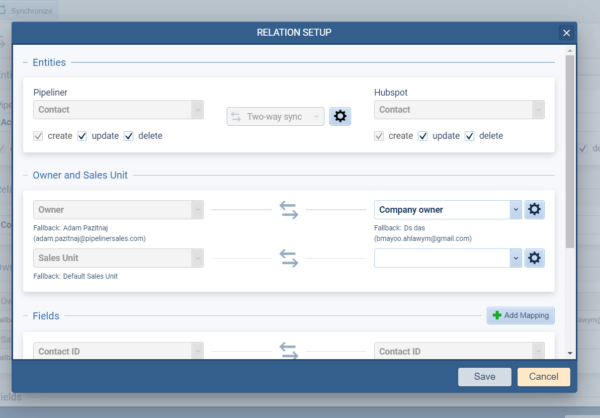Click the Sales Unit two-way arrows

[x=288, y=258]
